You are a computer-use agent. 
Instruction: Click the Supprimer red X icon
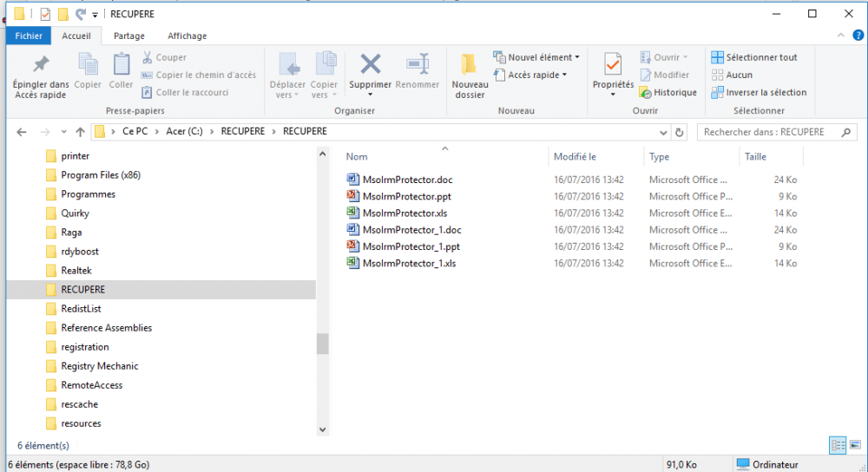pos(371,64)
